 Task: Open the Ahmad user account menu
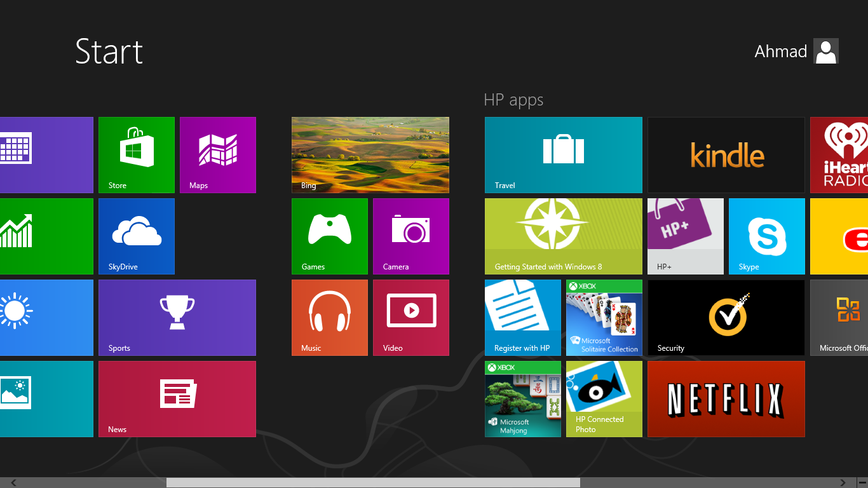click(796, 51)
